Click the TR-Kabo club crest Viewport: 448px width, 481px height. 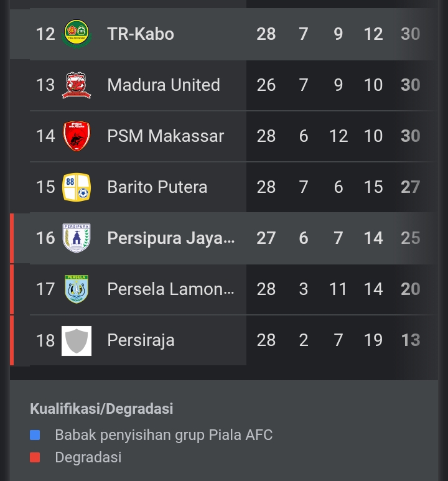point(77,34)
